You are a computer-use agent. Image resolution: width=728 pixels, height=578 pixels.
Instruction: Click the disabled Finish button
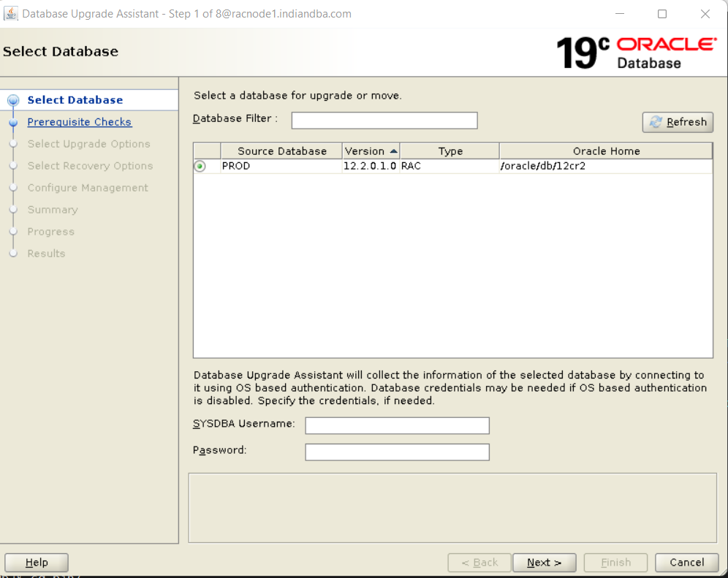[x=615, y=563]
